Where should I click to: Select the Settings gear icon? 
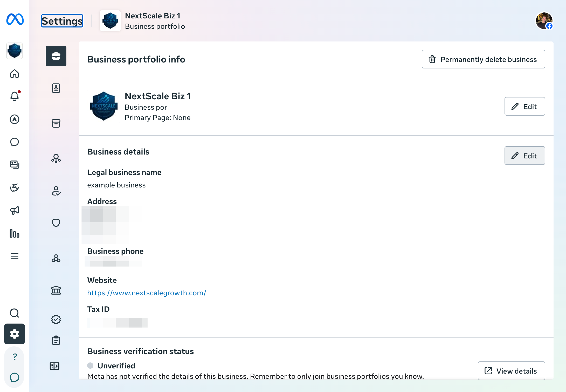[15, 334]
